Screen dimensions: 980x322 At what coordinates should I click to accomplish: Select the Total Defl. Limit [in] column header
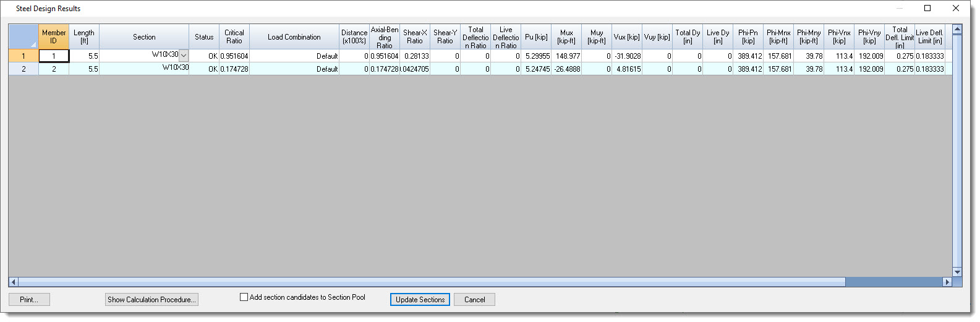(x=900, y=37)
